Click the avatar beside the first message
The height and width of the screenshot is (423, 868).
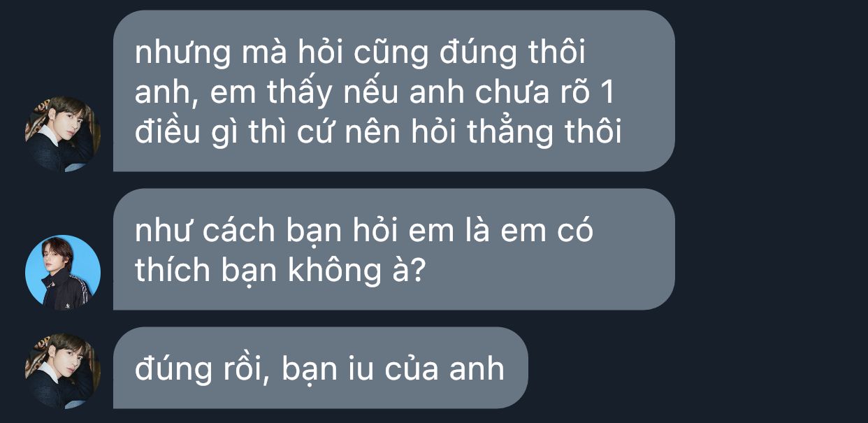tap(63, 134)
